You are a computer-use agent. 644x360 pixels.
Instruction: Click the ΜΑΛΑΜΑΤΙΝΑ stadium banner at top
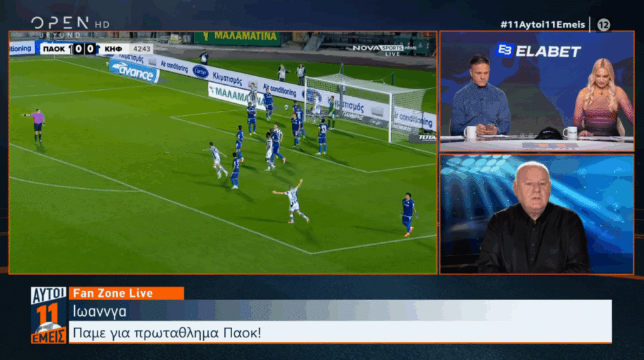click(238, 38)
